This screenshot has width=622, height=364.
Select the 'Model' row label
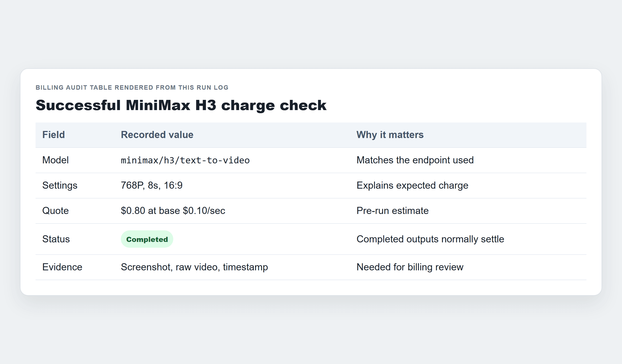coord(56,160)
